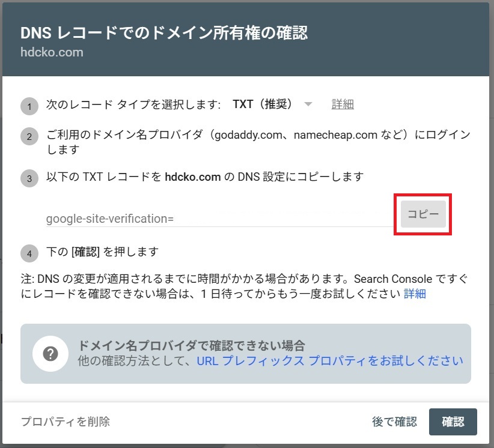494x448 pixels.
Task: Open the record type dropdown showing TXT（推奨）
Action: (272, 104)
